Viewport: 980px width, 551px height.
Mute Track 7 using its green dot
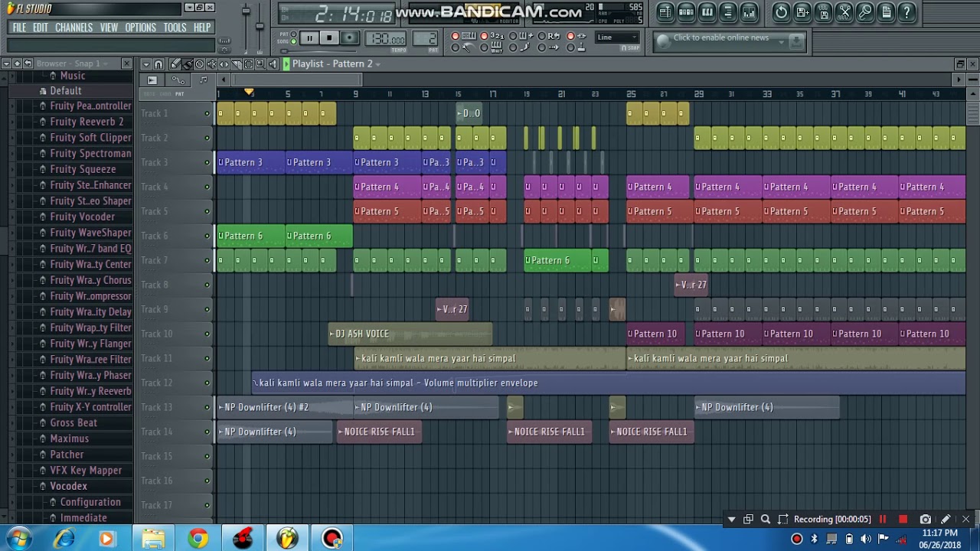(207, 260)
